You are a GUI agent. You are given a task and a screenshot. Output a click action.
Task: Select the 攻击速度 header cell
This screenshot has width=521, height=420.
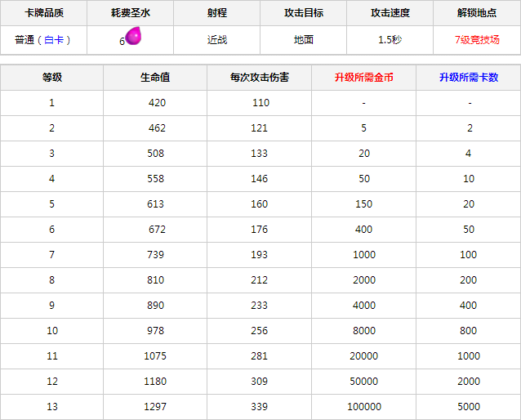[x=390, y=13]
